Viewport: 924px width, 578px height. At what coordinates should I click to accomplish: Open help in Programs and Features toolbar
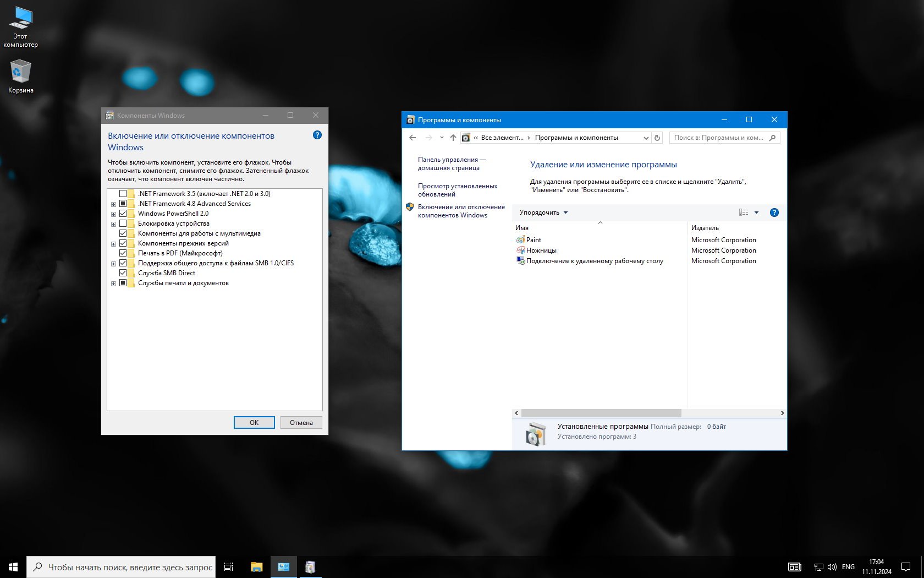(x=774, y=212)
